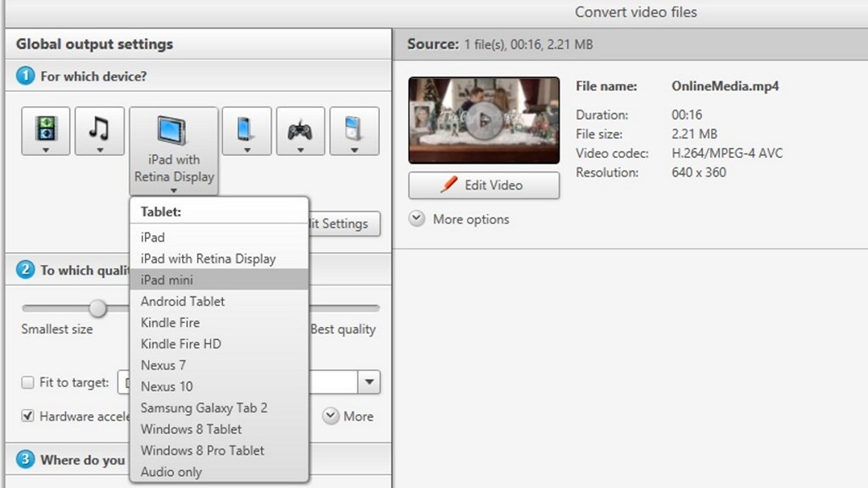Open the portable media player device category

point(355,131)
